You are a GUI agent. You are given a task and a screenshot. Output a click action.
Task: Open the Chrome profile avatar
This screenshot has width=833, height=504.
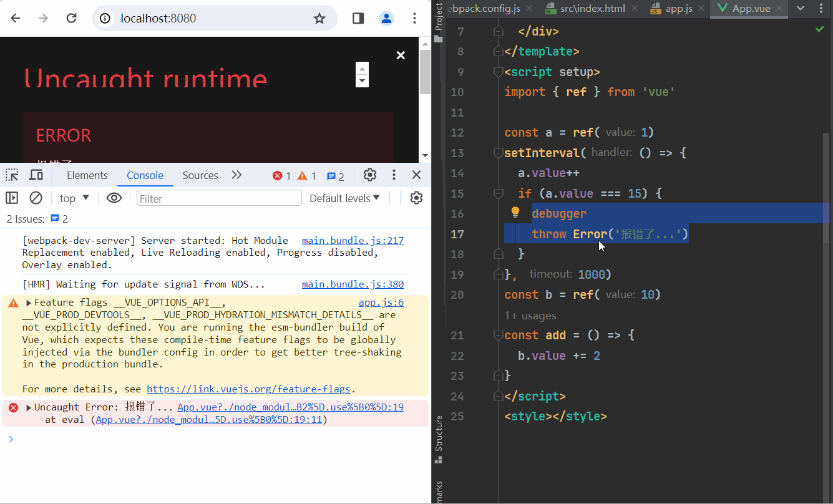tap(386, 18)
